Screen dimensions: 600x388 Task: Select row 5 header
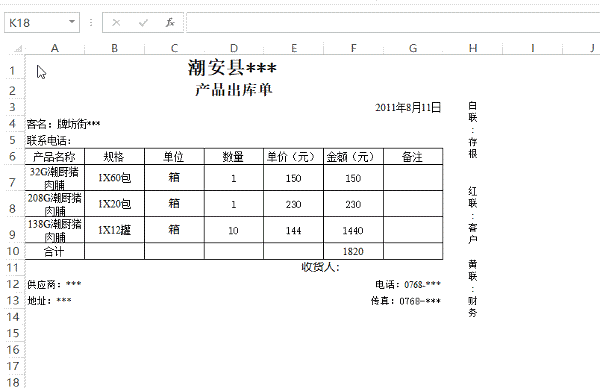pyautogui.click(x=13, y=140)
